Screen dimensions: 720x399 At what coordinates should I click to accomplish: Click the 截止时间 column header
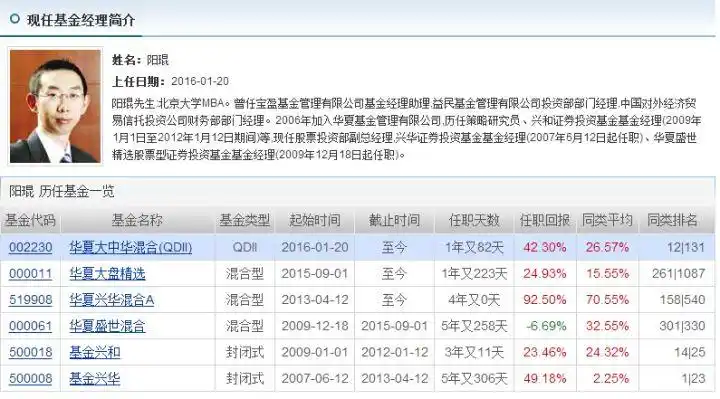pos(394,220)
